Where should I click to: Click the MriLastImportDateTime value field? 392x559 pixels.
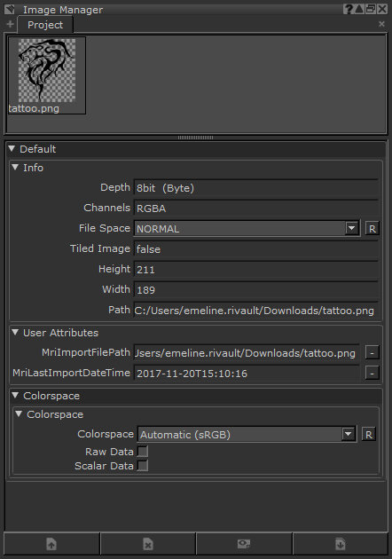(247, 374)
